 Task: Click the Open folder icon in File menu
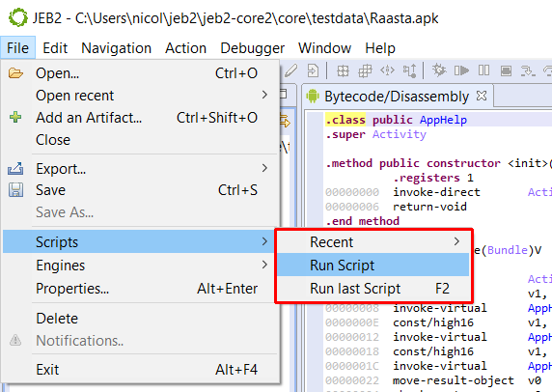tap(15, 73)
